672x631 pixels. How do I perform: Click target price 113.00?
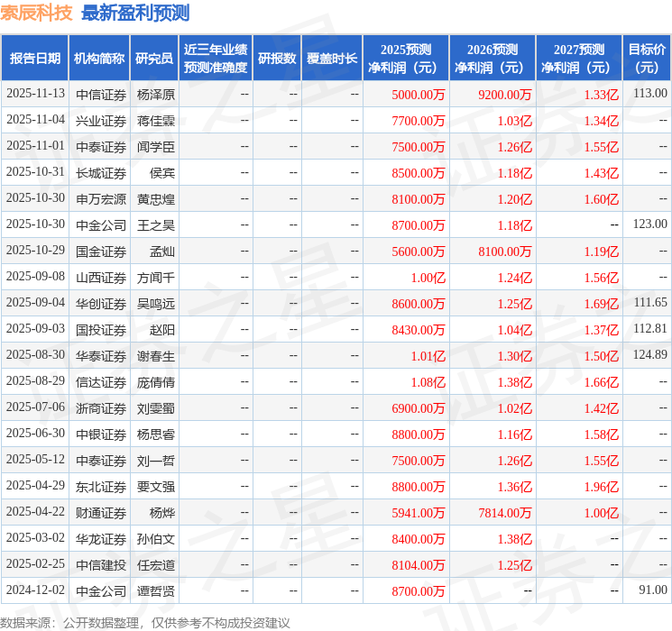[650, 94]
